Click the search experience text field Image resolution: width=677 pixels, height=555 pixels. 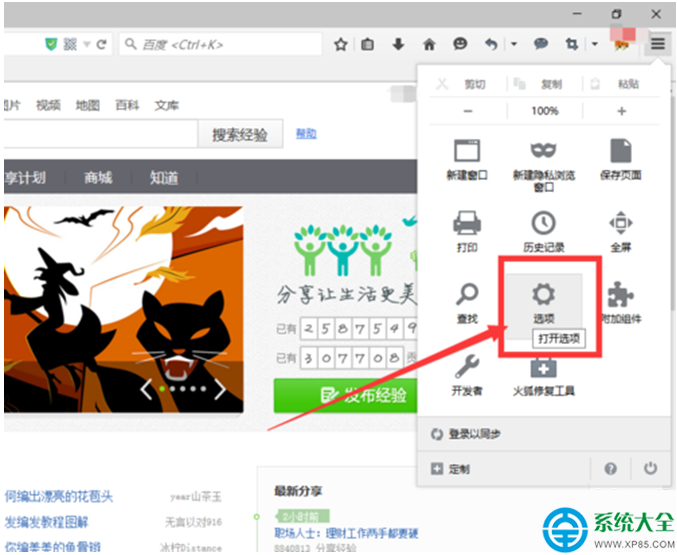click(x=101, y=134)
